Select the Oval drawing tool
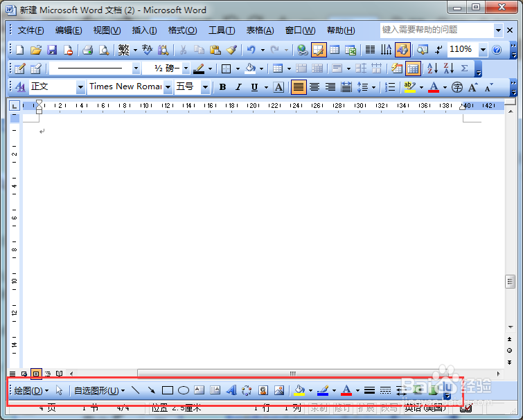The width and height of the screenshot is (523, 420). 184,390
